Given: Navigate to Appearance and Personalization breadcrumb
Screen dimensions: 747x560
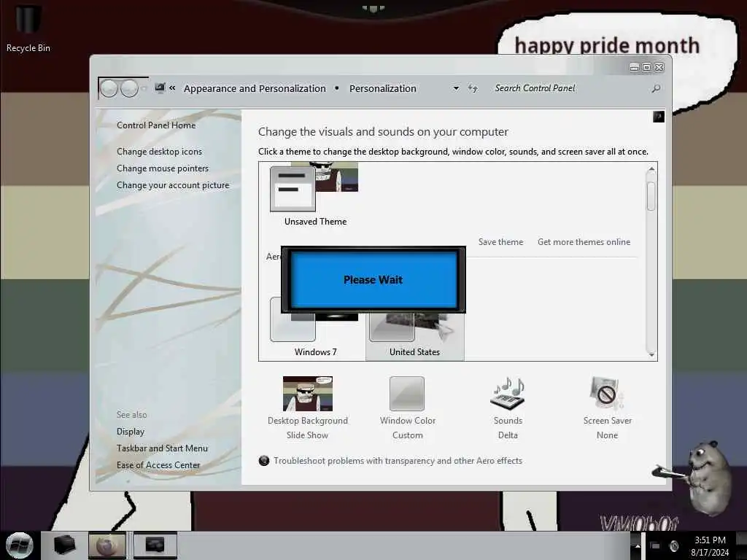Looking at the screenshot, I should pyautogui.click(x=255, y=88).
